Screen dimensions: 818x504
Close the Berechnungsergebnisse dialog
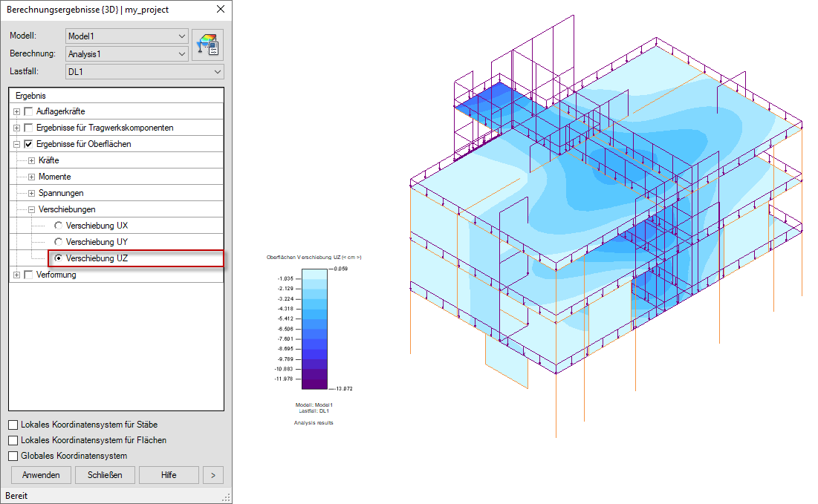[x=221, y=10]
